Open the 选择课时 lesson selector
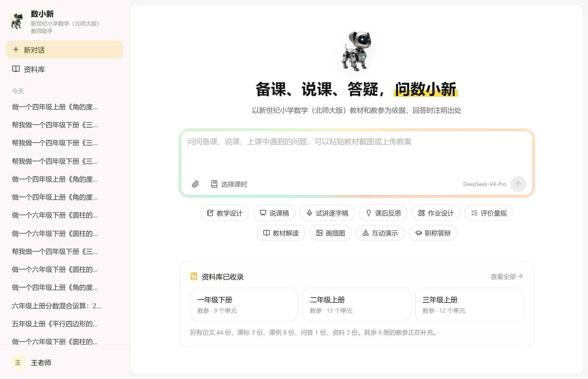The width and height of the screenshot is (588, 379). click(x=229, y=184)
